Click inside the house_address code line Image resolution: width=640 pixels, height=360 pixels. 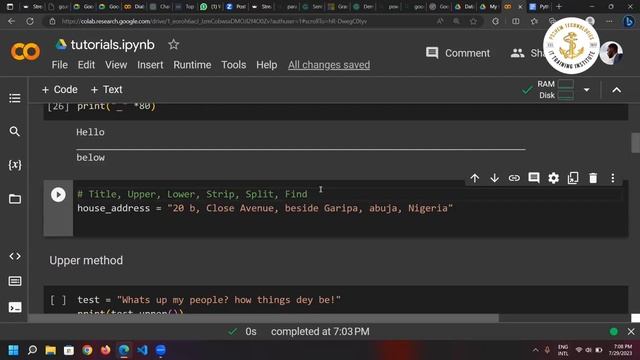tap(265, 208)
